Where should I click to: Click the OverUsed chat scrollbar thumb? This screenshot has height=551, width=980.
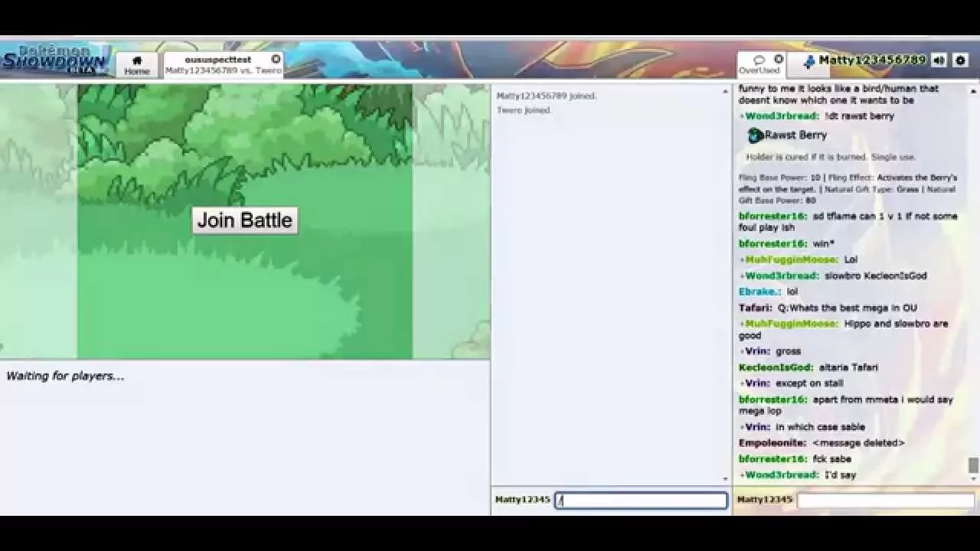coord(973,465)
